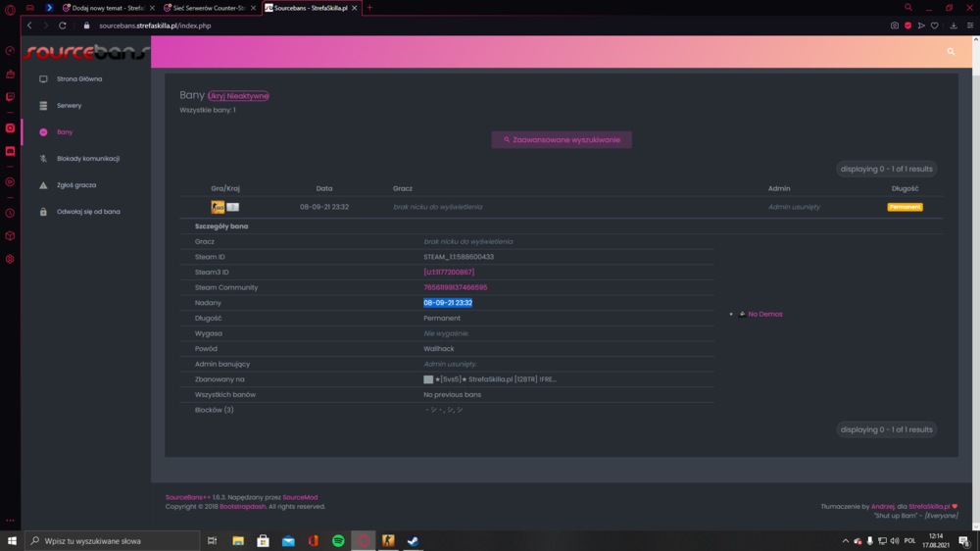Image resolution: width=980 pixels, height=551 pixels.
Task: Open Odwołaj się od bana page
Action: pyautogui.click(x=88, y=212)
